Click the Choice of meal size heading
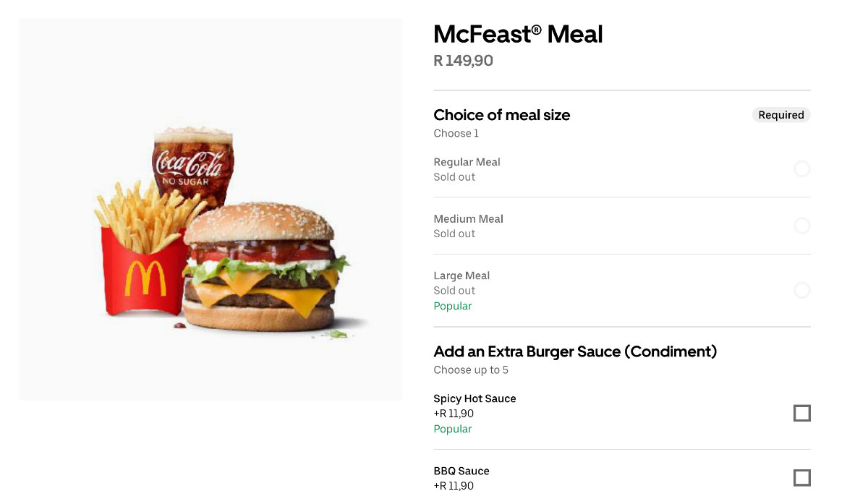The image size is (868, 491). [x=501, y=115]
